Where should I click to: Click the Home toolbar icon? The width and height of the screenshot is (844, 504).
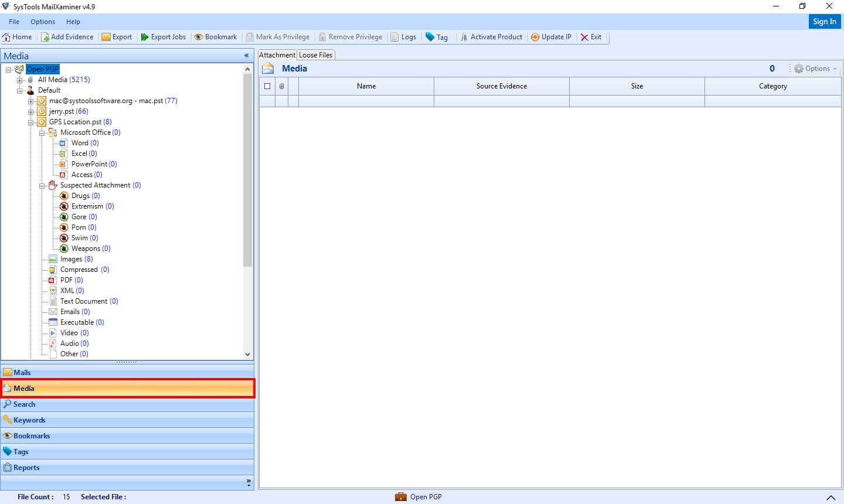(6, 37)
